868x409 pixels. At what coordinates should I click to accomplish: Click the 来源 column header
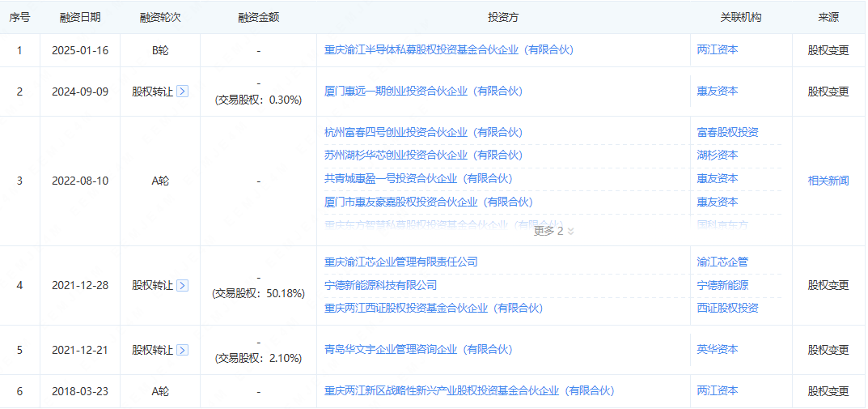point(828,17)
